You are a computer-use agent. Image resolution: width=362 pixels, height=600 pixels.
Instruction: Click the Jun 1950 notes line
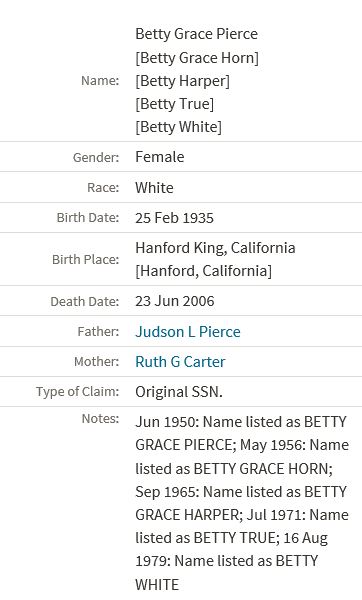(241, 422)
